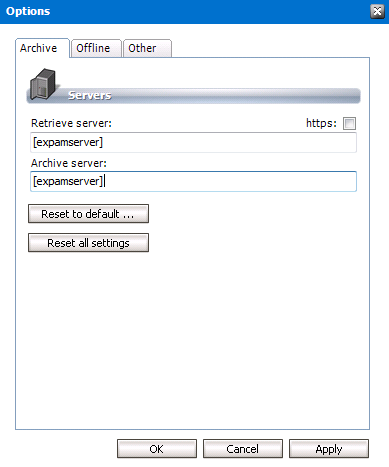Open the Other tab
The height and width of the screenshot is (467, 389).
point(147,48)
